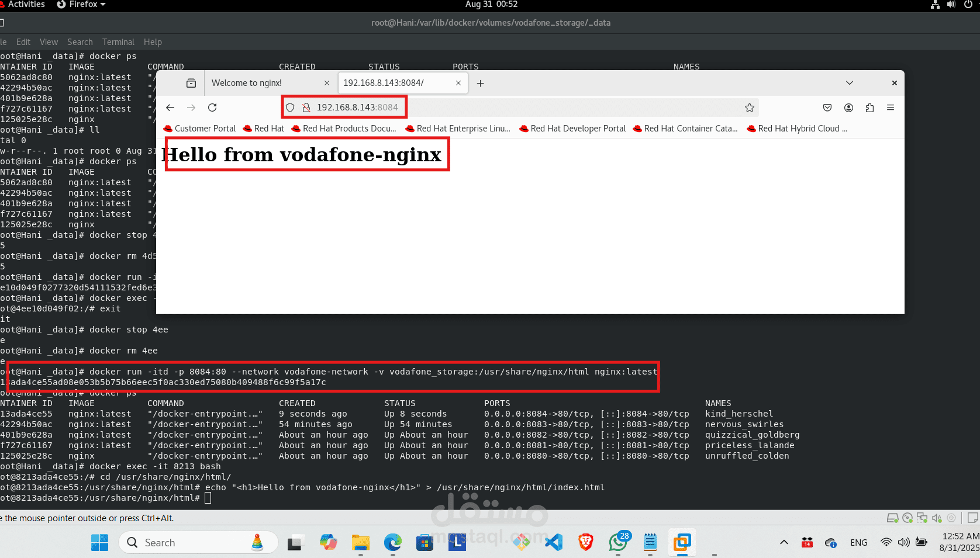
Task: Click the Windows Wi-Fi tray icon
Action: (886, 543)
